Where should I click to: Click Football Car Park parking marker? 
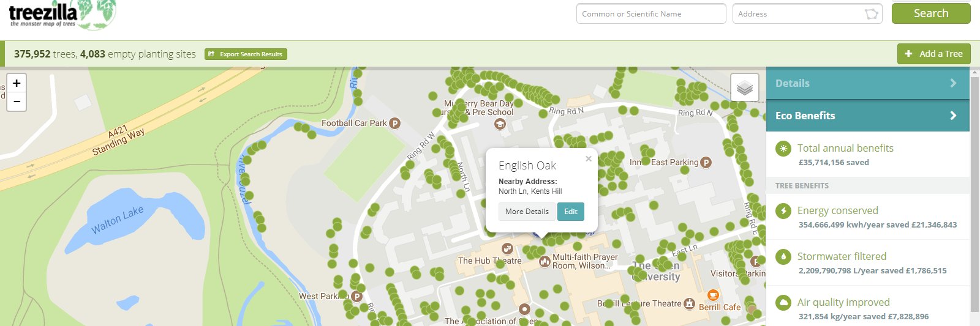click(x=395, y=124)
